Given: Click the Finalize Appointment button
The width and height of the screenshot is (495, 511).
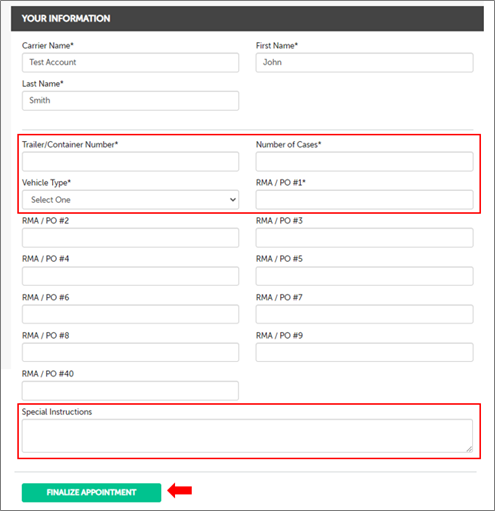Looking at the screenshot, I should tap(91, 492).
